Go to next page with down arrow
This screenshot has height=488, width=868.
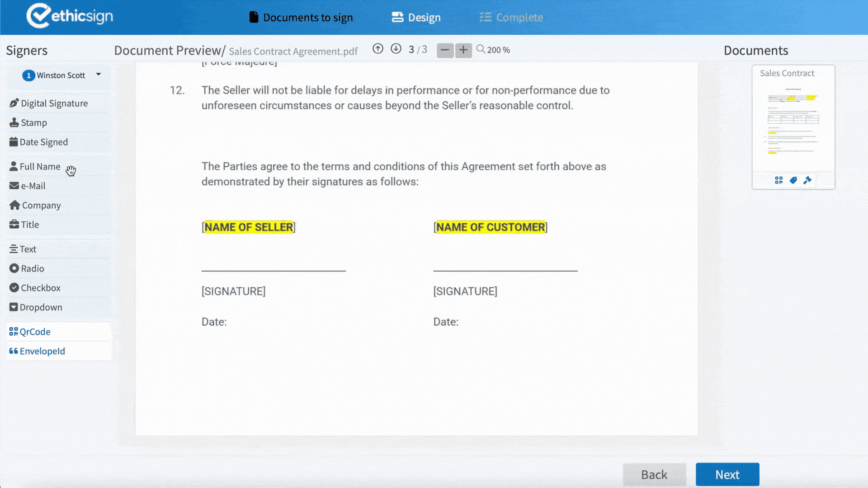396,49
